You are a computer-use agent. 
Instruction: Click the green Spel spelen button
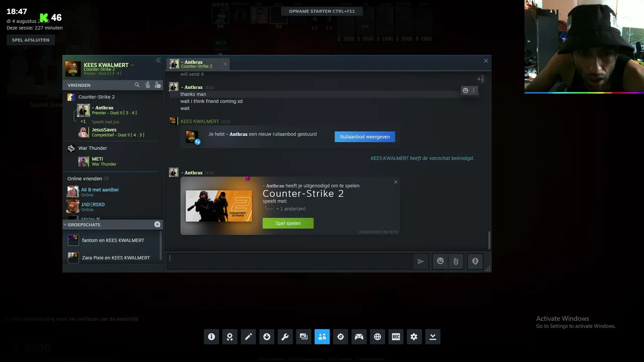[x=288, y=223]
